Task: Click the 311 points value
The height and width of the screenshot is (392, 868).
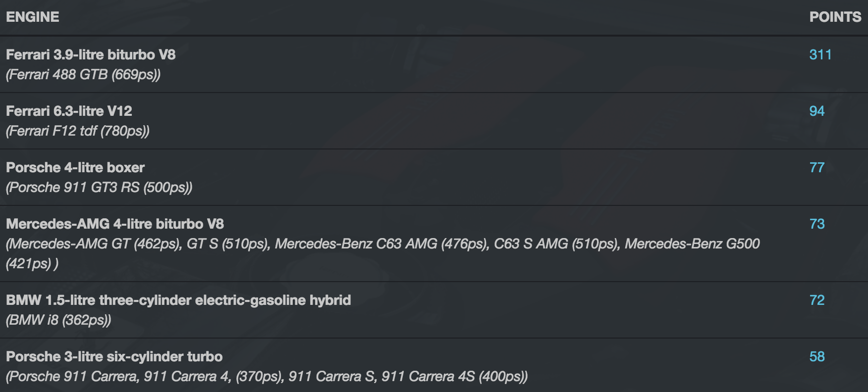Action: point(820,54)
